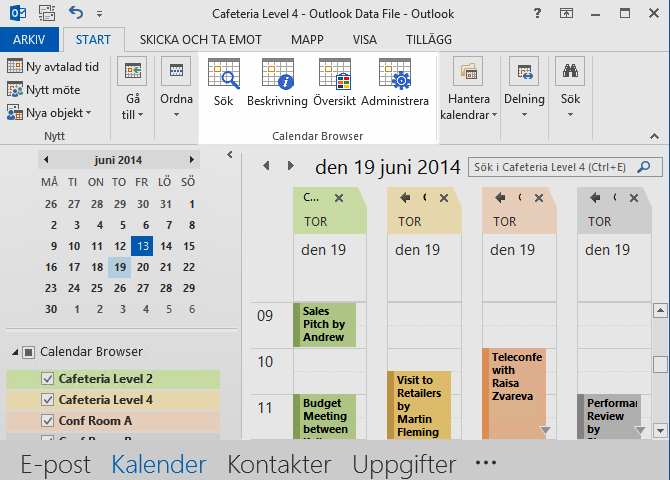The height and width of the screenshot is (480, 670).
Task: Open Hantera kalendrar menu
Action: pyautogui.click(x=468, y=89)
